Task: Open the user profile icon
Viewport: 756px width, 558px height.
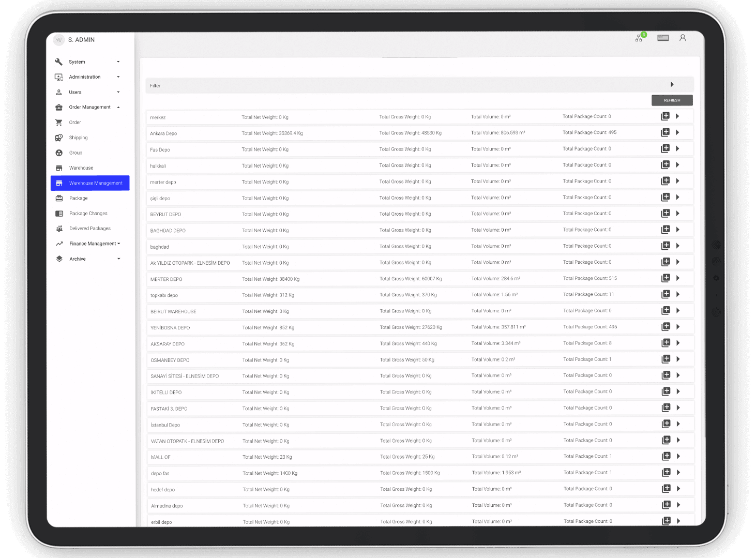Action: [x=683, y=38]
